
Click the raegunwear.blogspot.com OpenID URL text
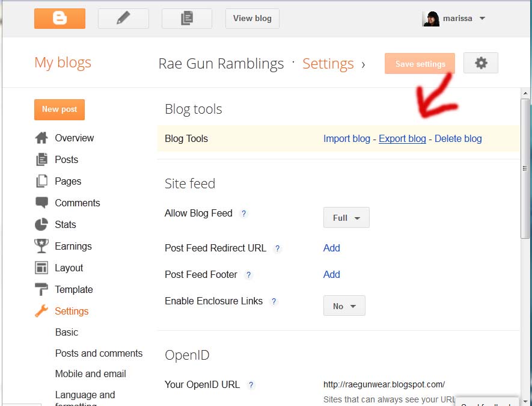384,384
